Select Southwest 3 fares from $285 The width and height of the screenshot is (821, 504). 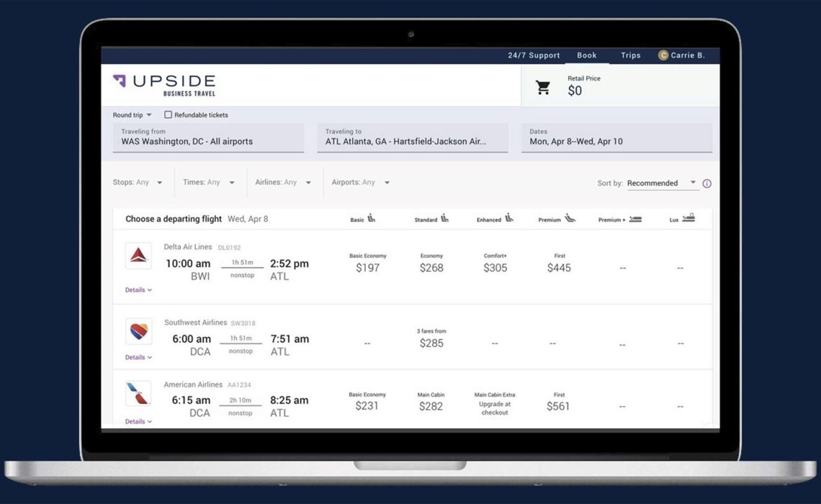click(x=431, y=338)
